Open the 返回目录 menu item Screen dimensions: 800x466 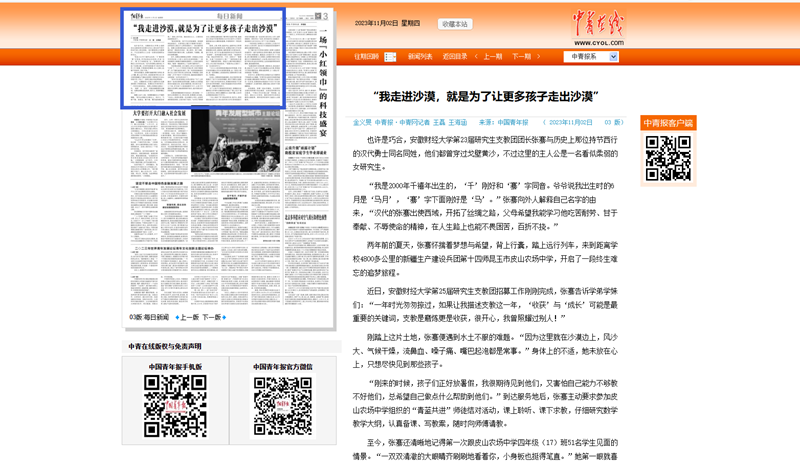coord(455,57)
